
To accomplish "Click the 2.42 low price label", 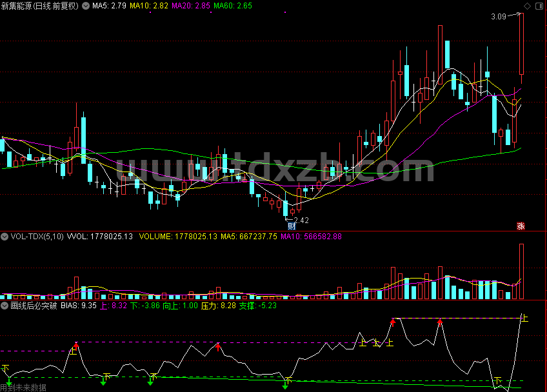I will point(301,220).
